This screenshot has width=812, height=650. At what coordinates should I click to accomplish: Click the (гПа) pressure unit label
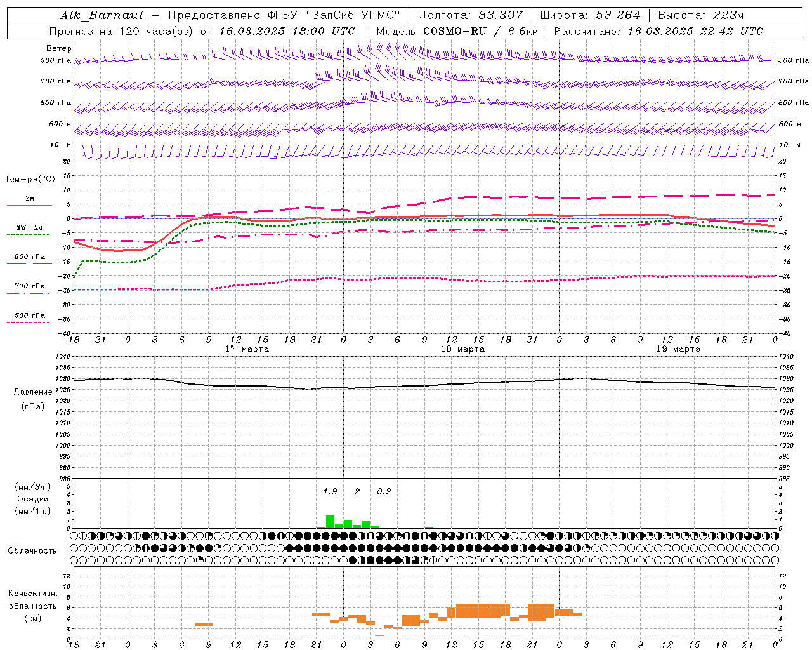[33, 407]
